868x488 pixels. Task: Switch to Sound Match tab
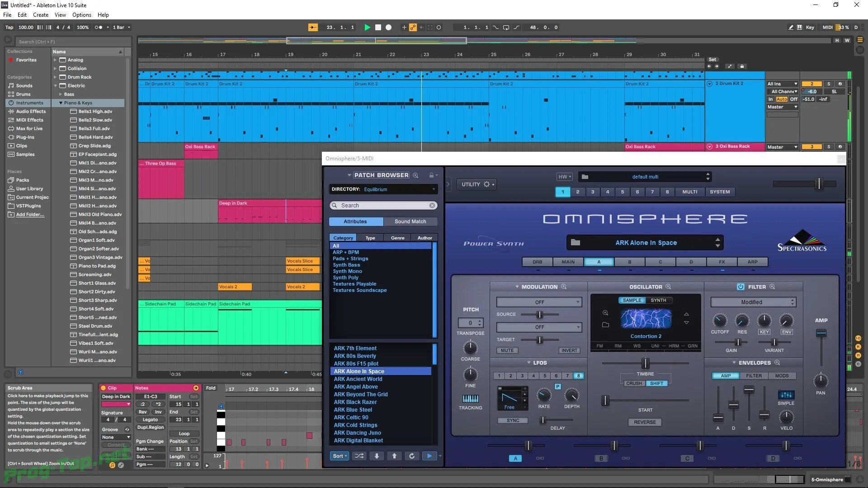pyautogui.click(x=410, y=222)
